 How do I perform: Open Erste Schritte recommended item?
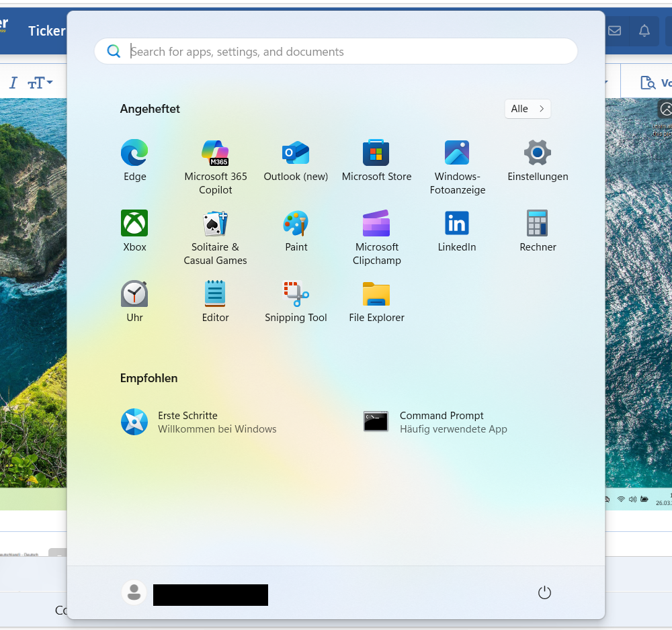pos(198,422)
